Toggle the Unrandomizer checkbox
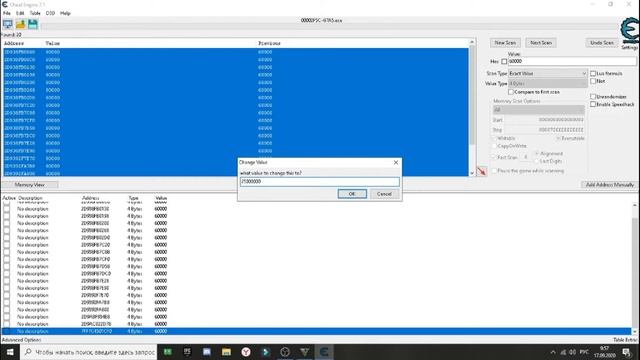The width and height of the screenshot is (640, 360). tap(593, 97)
